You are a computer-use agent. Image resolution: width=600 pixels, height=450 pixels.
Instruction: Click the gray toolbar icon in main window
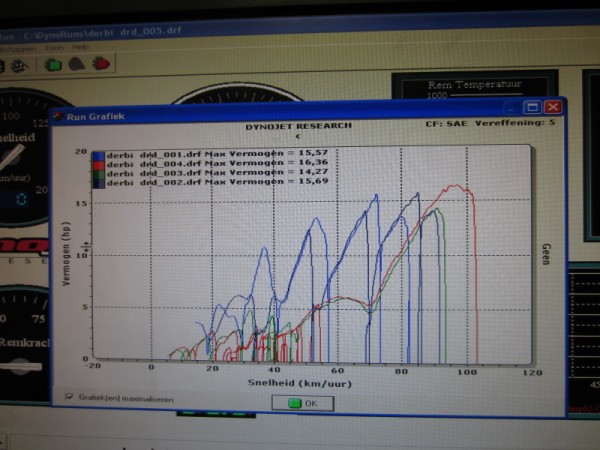pyautogui.click(x=77, y=64)
